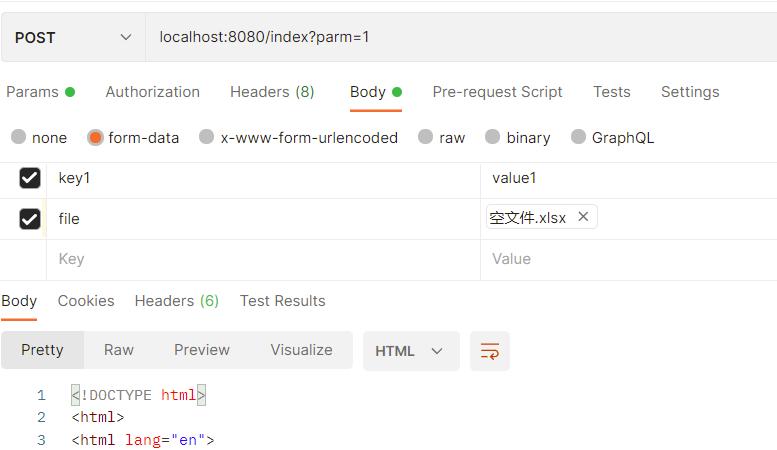
Task: Select the form-data radio button
Action: pyautogui.click(x=96, y=137)
